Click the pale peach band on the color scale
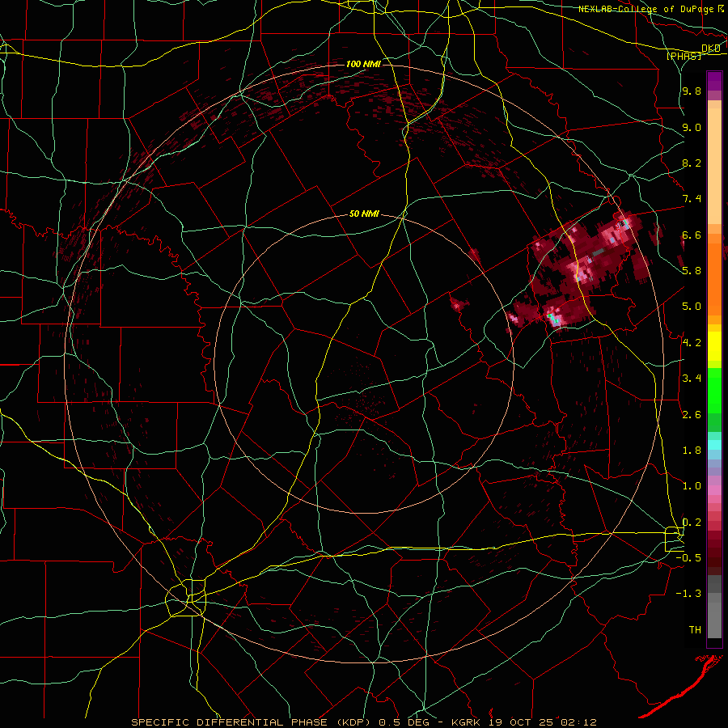728x728 pixels. (714, 167)
